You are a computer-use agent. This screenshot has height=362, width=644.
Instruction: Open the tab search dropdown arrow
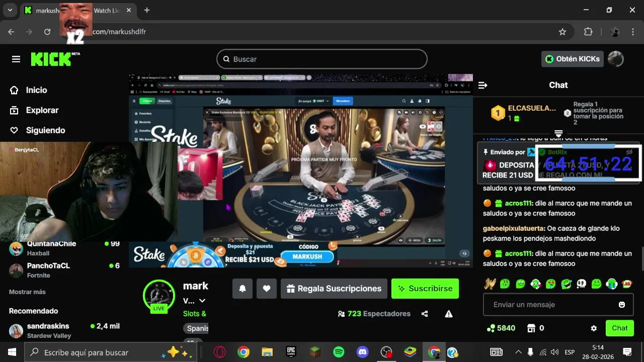pyautogui.click(x=10, y=10)
